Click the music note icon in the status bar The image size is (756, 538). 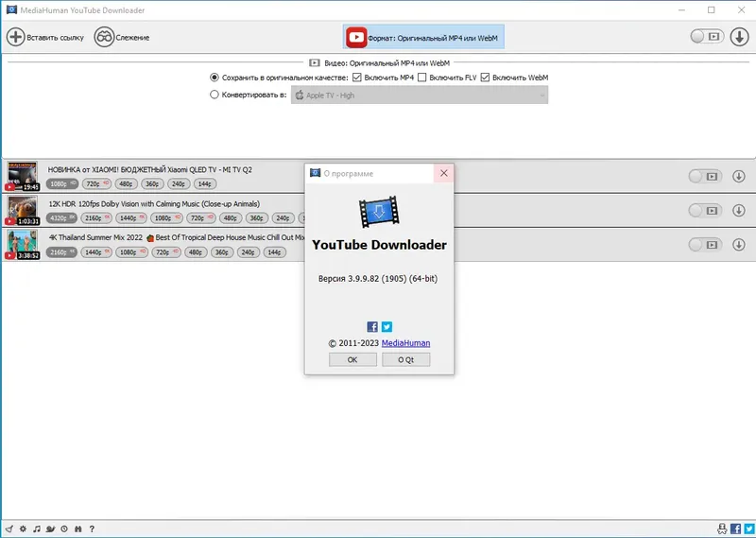click(37, 529)
